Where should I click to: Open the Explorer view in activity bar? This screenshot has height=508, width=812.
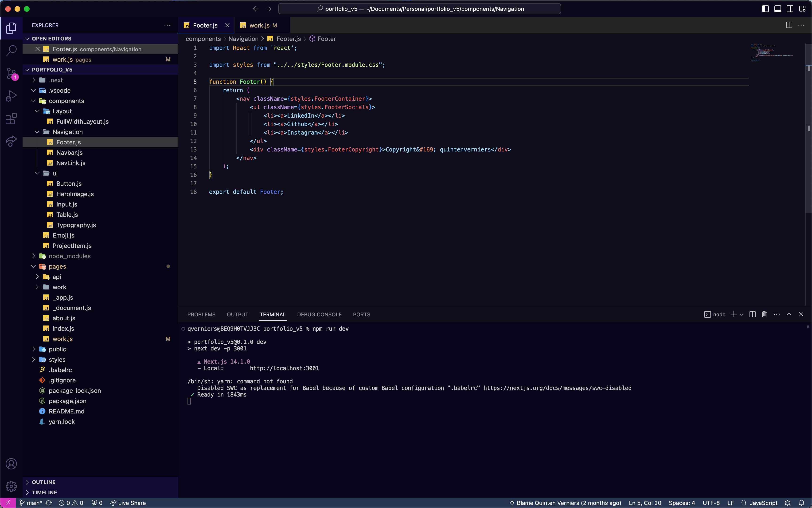tap(11, 28)
